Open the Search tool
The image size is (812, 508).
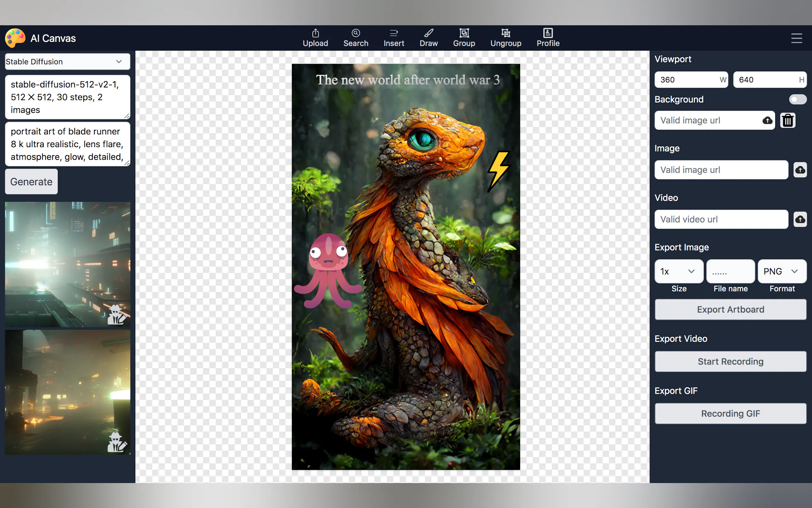pos(355,38)
